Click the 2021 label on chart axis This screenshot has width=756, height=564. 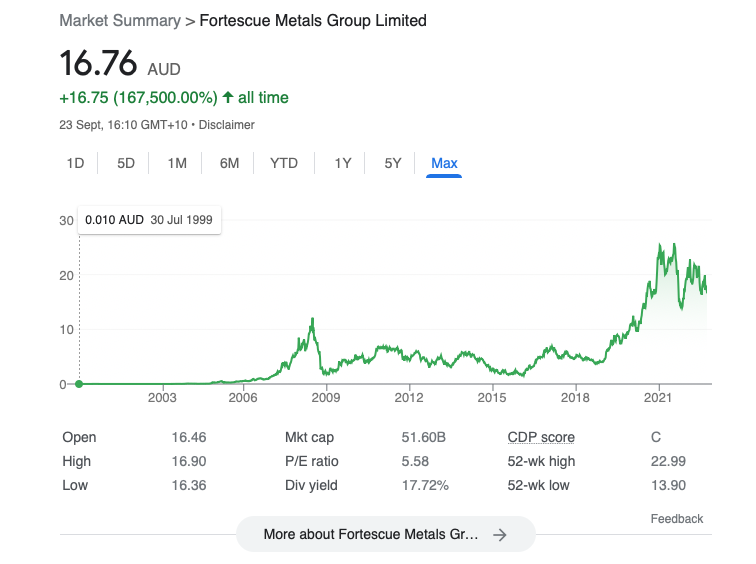click(x=658, y=398)
